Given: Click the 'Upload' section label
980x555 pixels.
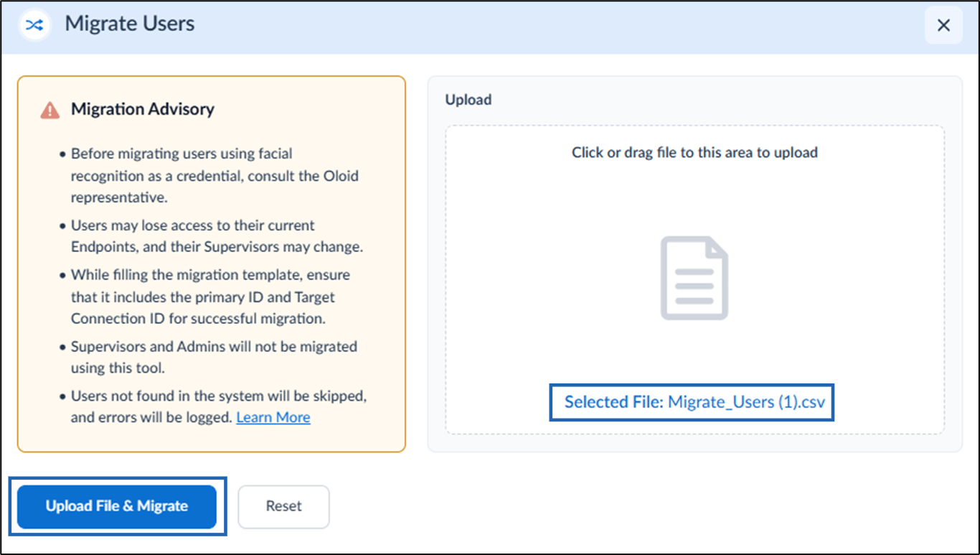Looking at the screenshot, I should click(x=468, y=100).
